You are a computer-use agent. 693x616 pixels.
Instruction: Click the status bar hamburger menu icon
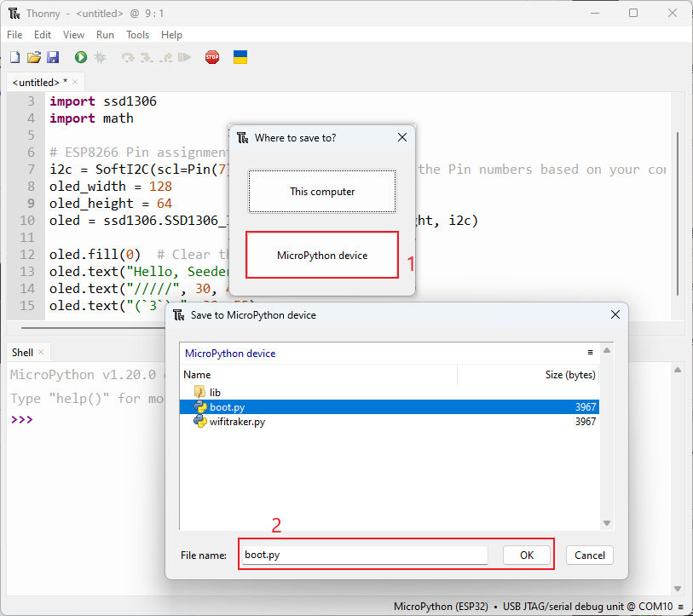tap(681, 607)
